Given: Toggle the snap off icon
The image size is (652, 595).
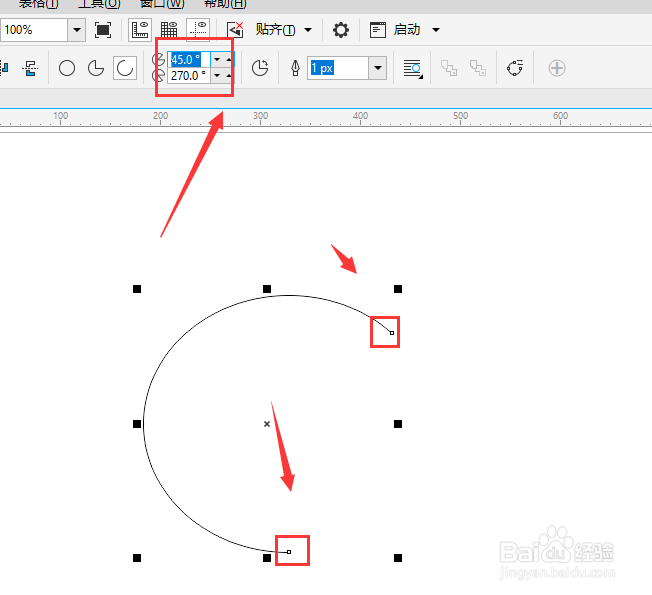Looking at the screenshot, I should click(x=235, y=30).
